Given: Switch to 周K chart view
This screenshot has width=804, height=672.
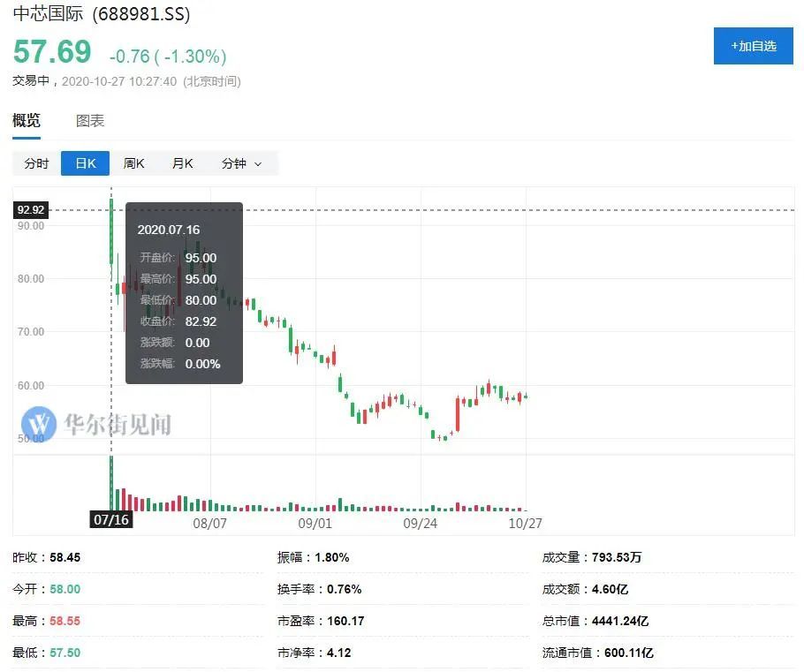Looking at the screenshot, I should point(133,163).
